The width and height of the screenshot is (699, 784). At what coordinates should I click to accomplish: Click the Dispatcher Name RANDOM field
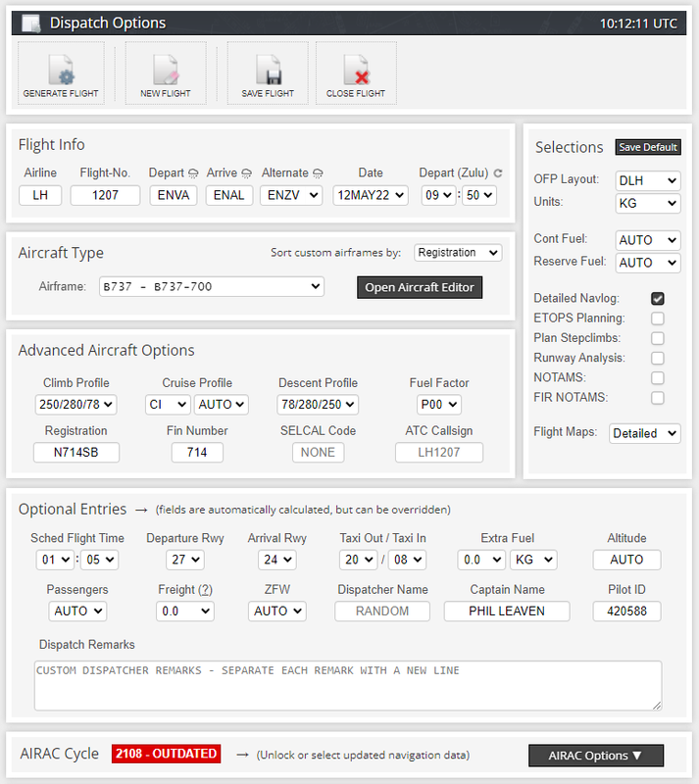point(382,611)
